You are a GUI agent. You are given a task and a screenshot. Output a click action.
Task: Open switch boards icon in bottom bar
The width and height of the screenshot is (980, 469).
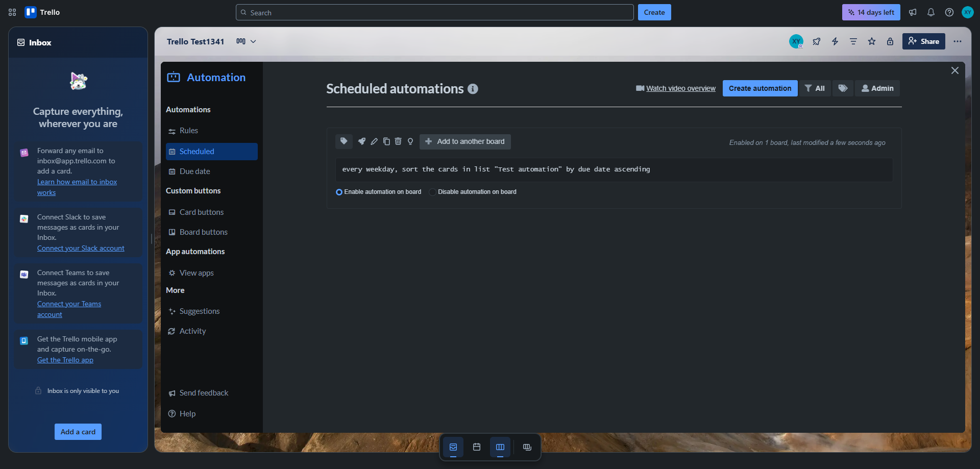pyautogui.click(x=527, y=447)
